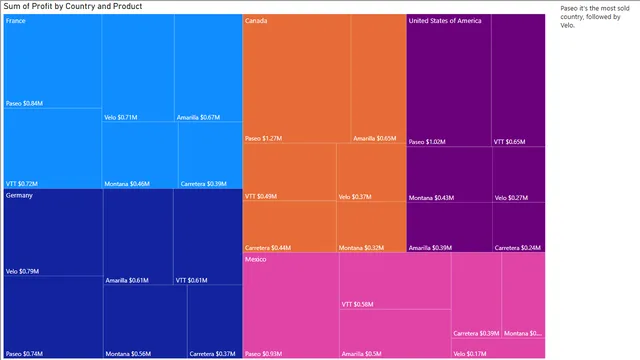Viewport: 640px width, 360px height.
Task: Select the France Paseo $0.84M tile
Action: click(53, 61)
